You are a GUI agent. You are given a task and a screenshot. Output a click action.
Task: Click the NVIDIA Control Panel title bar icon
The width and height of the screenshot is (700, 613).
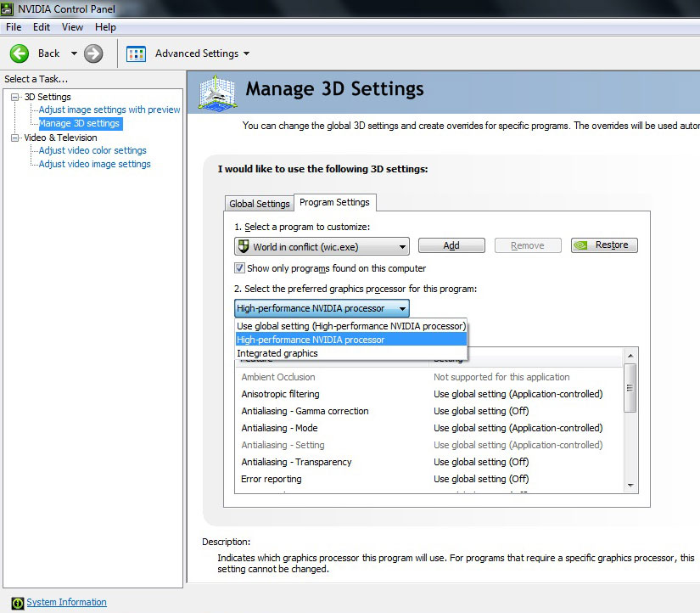point(7,8)
